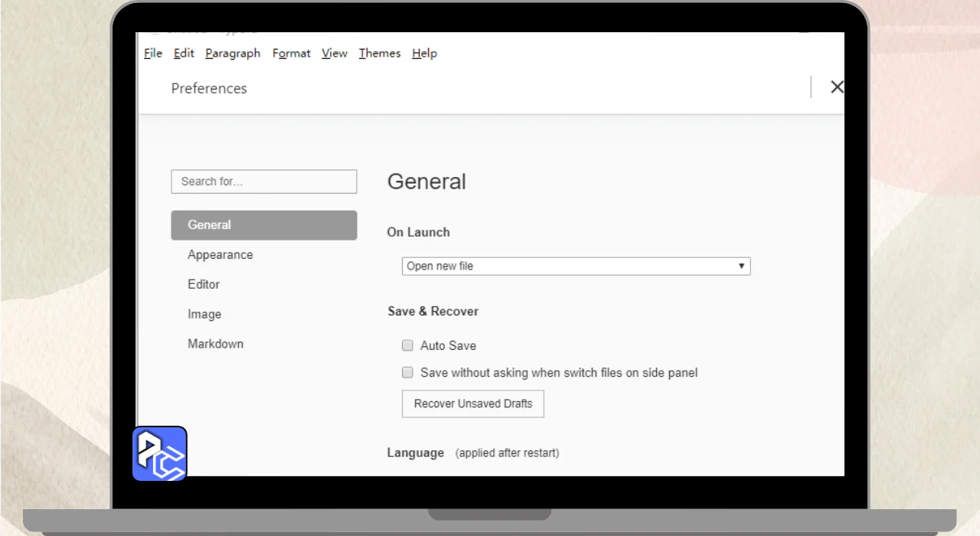Open the Themes menu
The image size is (980, 536).
[x=380, y=53]
